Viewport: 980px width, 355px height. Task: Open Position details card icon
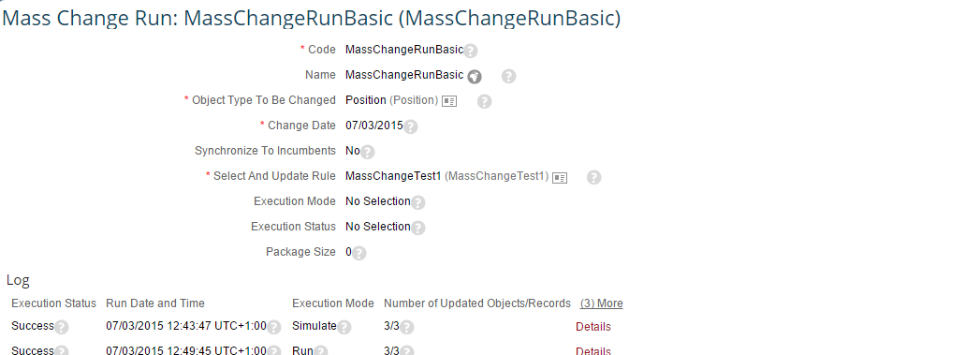click(449, 101)
